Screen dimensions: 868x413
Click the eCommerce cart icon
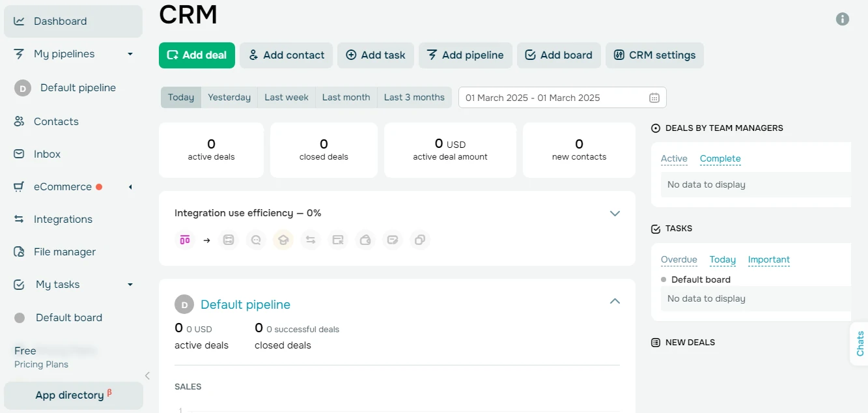point(20,187)
